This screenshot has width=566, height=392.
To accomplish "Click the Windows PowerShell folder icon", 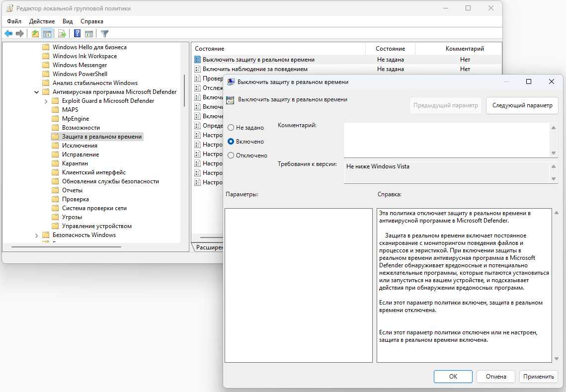I will (46, 74).
